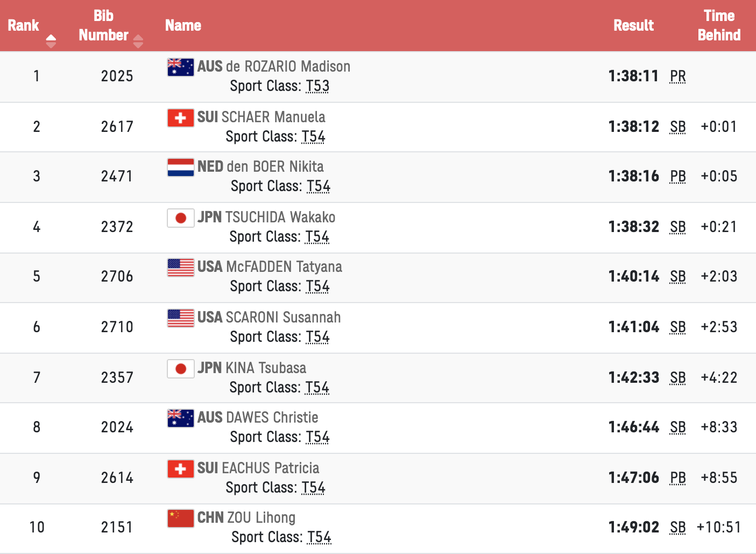Click Switzerland flag beside EACHUS Patricia
Viewport: 756px width, 554px height.
[x=180, y=469]
